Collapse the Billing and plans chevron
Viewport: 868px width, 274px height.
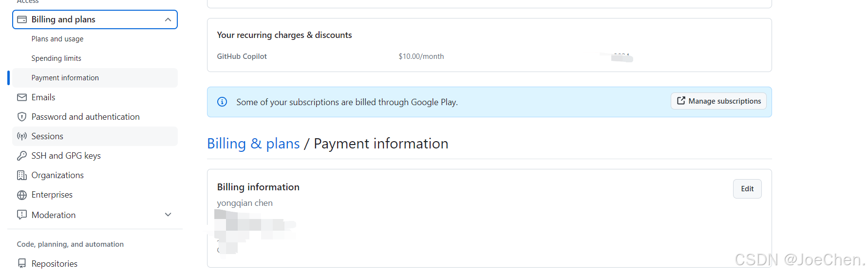(168, 19)
